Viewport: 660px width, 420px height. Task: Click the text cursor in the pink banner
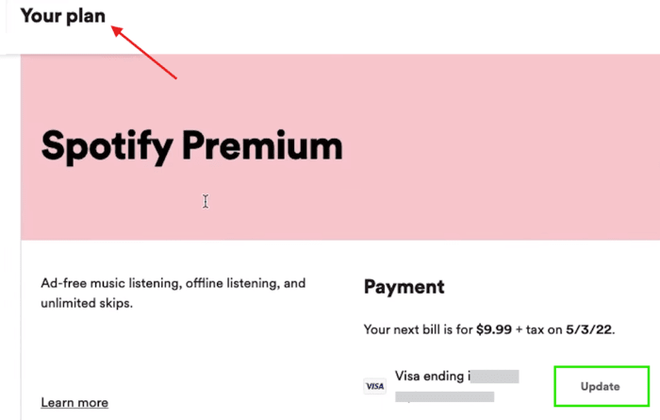click(205, 201)
